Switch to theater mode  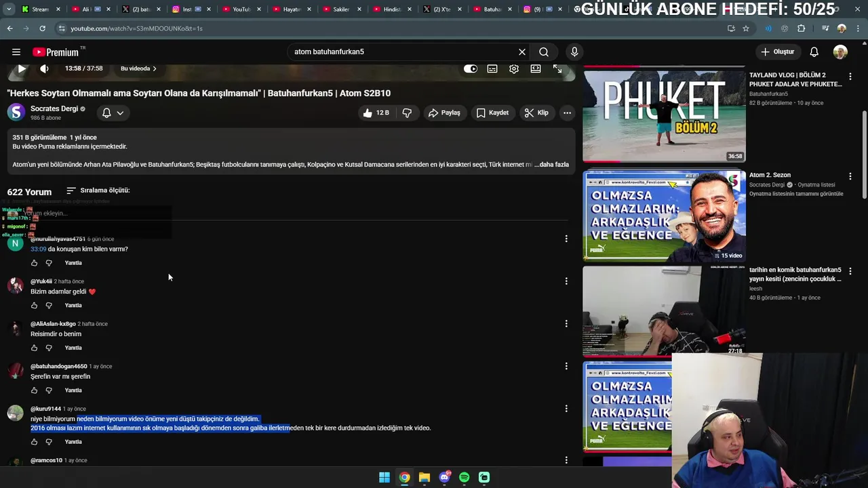[536, 68]
